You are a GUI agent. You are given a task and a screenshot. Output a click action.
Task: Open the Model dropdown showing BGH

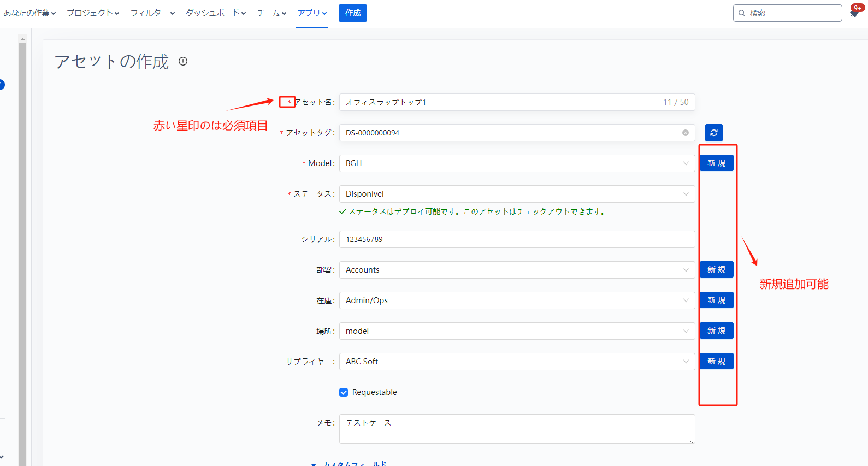tap(516, 163)
